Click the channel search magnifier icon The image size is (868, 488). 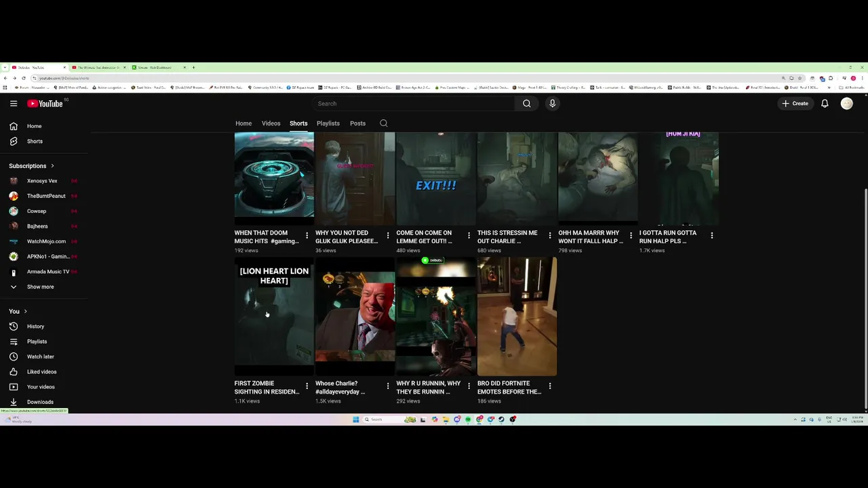(x=384, y=123)
